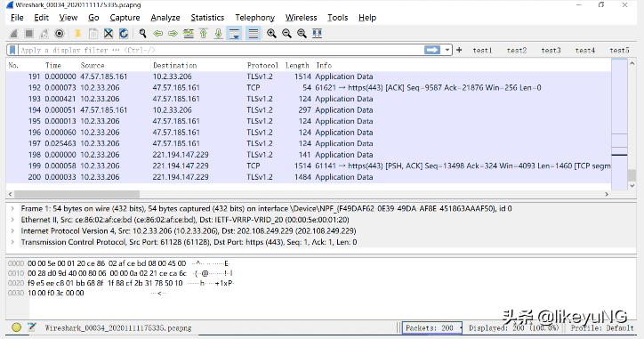
Task: Expand the Frame 1 details
Action: pos(12,209)
